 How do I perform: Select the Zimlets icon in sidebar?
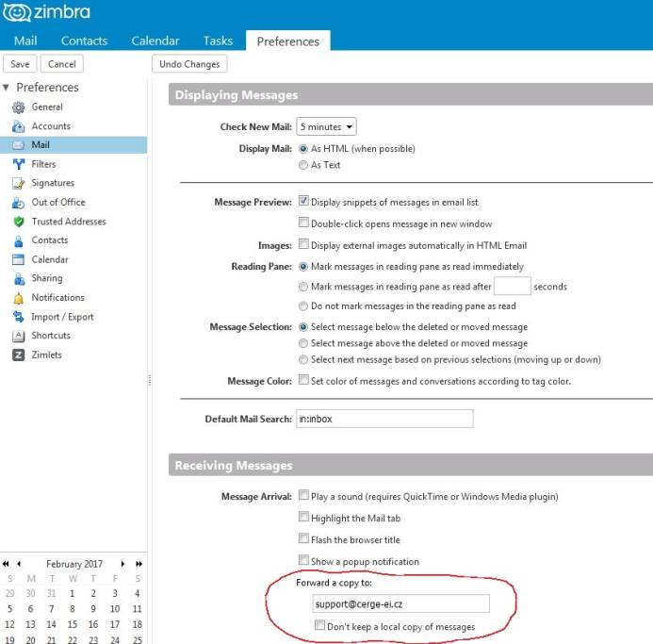[x=18, y=355]
